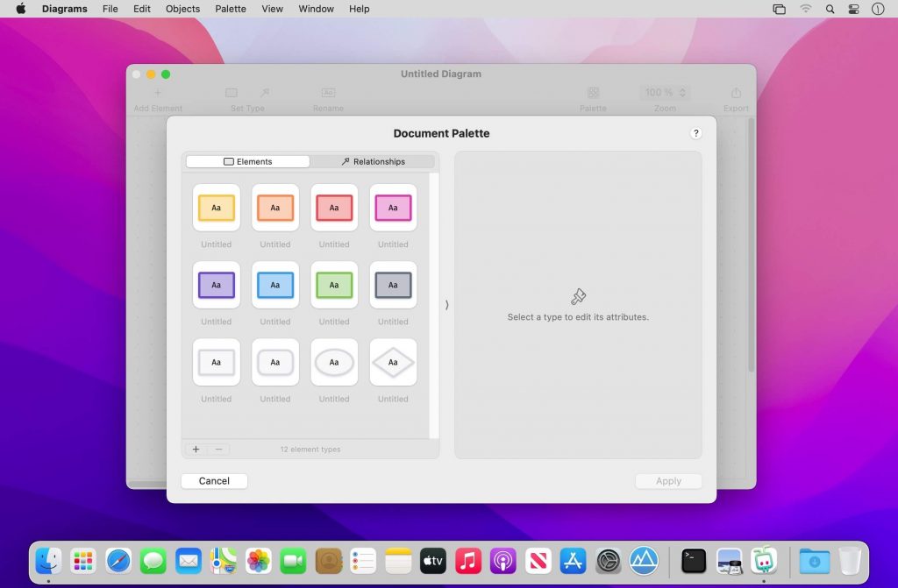Select the orange rectangle element type
The image size is (898, 588).
click(274, 208)
